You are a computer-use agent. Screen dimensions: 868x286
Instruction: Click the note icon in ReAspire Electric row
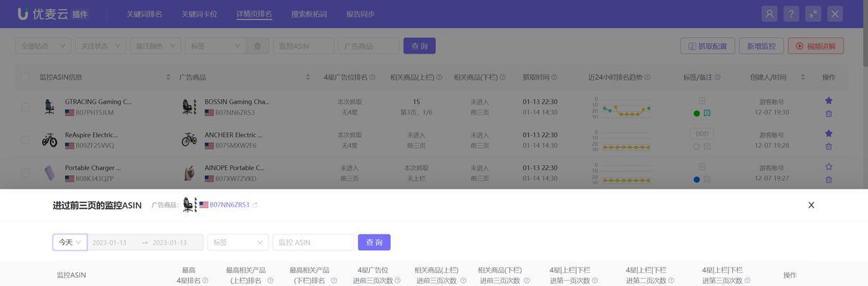[x=707, y=146]
